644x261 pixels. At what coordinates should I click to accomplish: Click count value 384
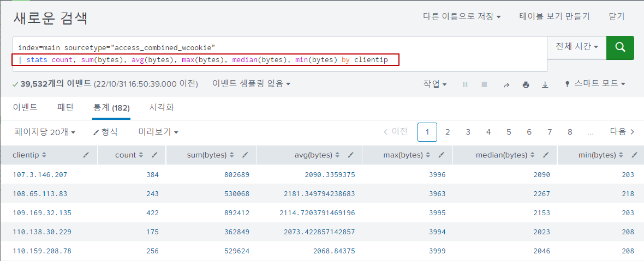[x=152, y=174]
